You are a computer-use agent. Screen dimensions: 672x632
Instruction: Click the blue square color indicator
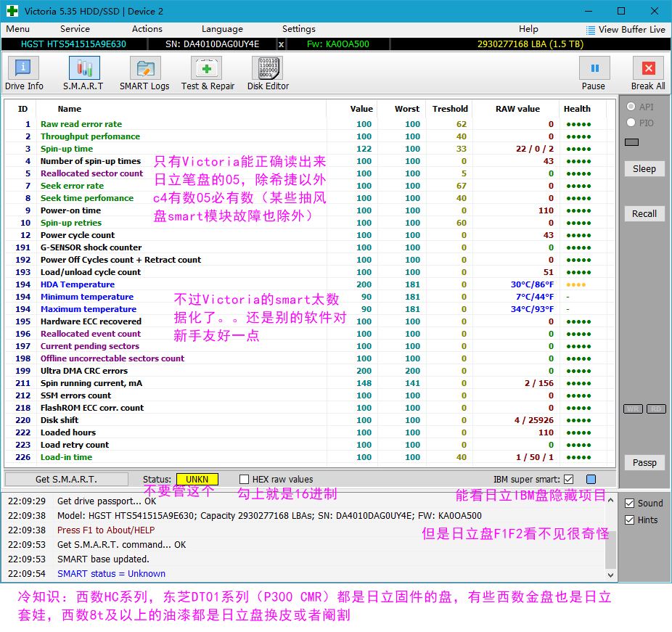pos(591,479)
